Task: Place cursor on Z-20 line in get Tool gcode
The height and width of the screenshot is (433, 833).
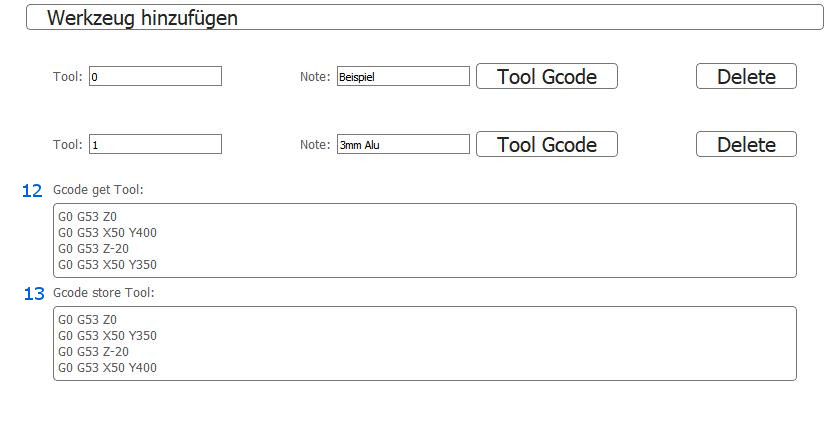Action: [x=94, y=249]
